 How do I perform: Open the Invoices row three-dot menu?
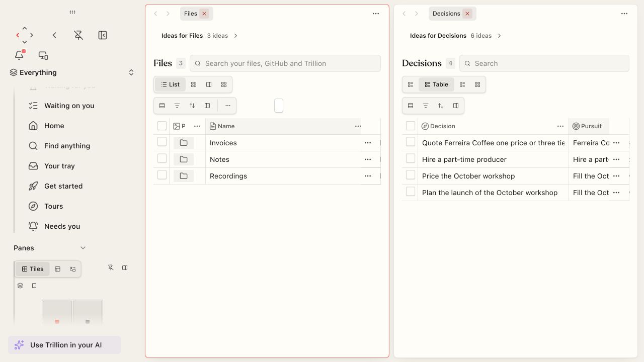pos(368,143)
